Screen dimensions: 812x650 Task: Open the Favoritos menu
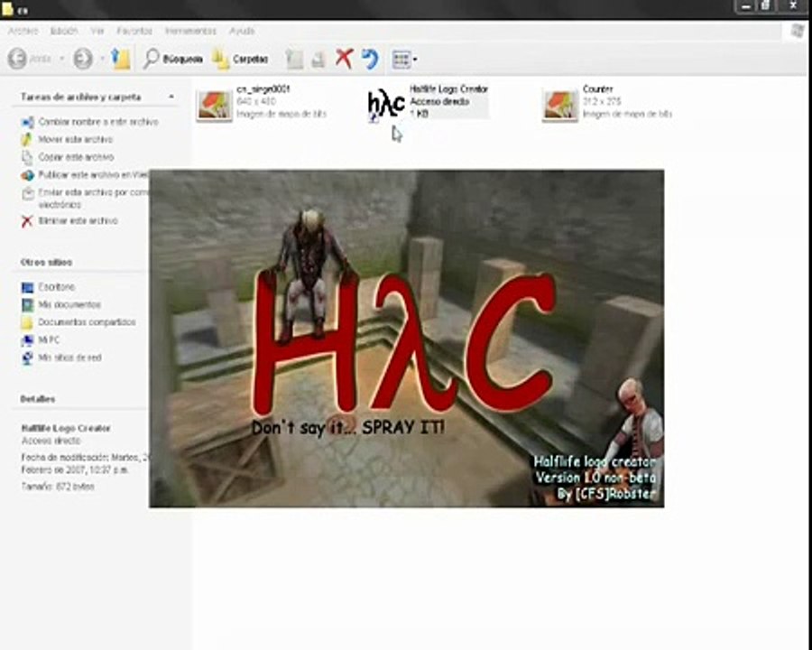tap(134, 31)
